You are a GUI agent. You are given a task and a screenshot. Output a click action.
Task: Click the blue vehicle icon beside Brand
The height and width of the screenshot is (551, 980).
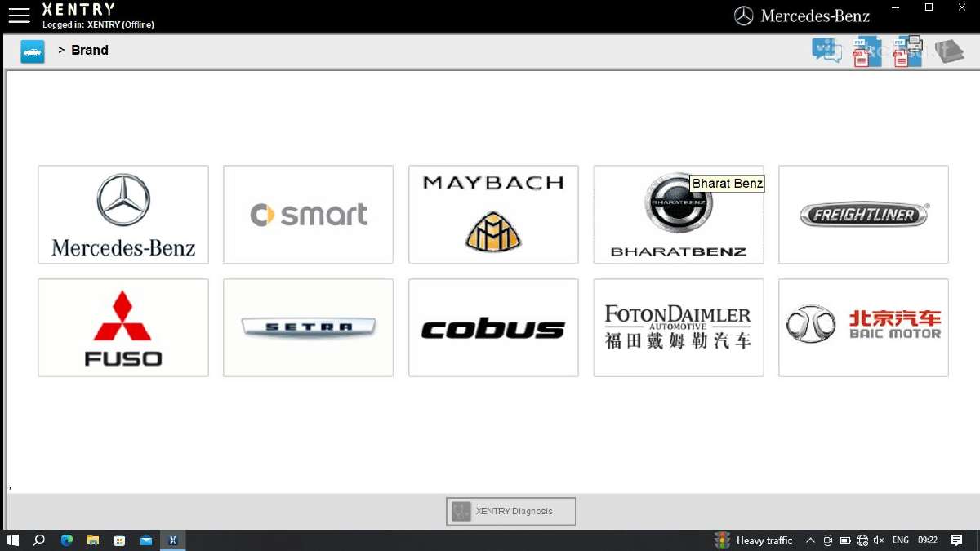(33, 51)
